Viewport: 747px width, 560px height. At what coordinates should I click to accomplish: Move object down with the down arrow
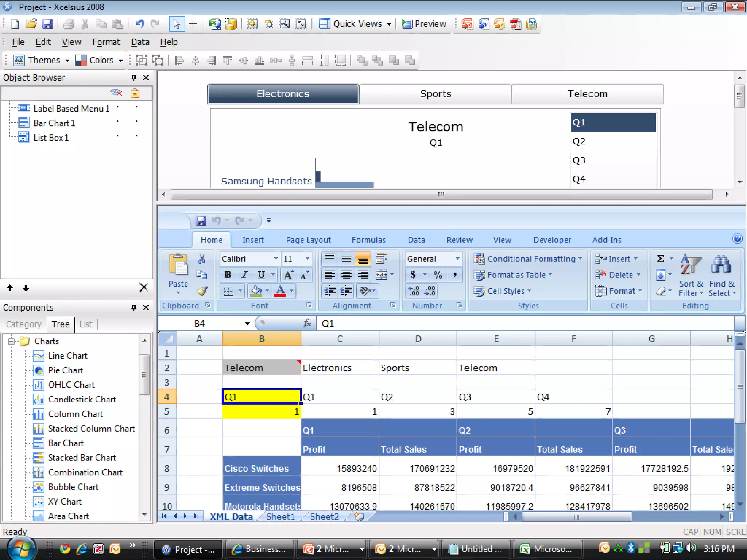click(x=26, y=288)
